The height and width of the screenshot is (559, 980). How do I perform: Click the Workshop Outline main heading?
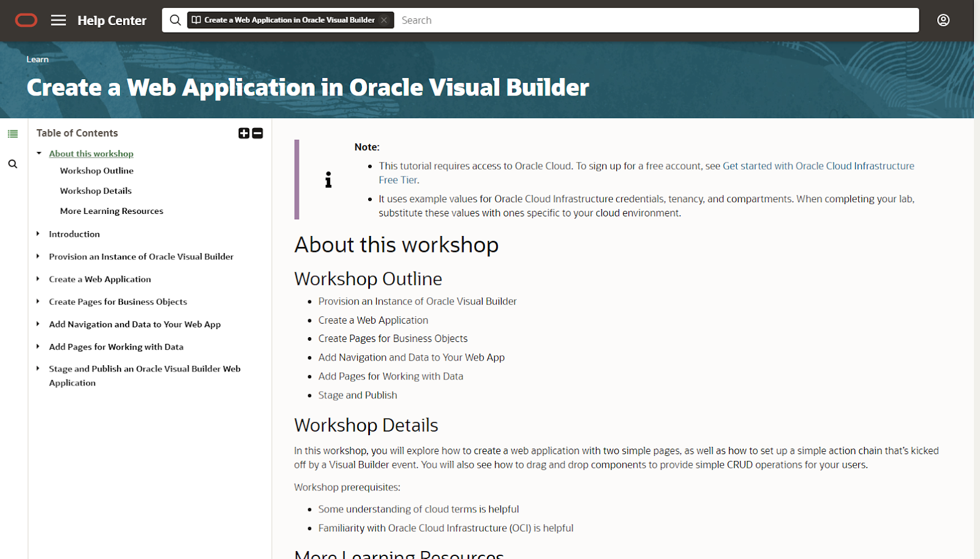(368, 279)
